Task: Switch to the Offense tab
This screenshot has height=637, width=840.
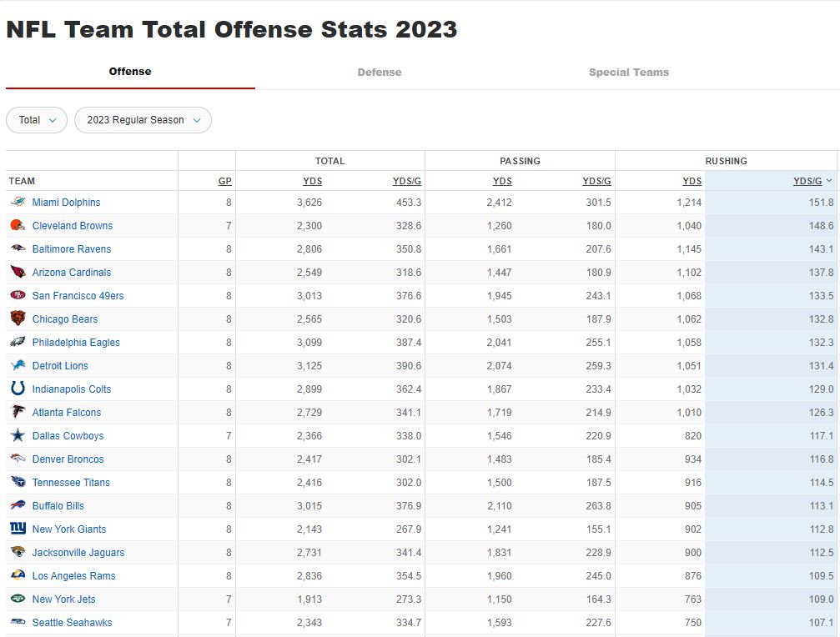Action: [130, 72]
